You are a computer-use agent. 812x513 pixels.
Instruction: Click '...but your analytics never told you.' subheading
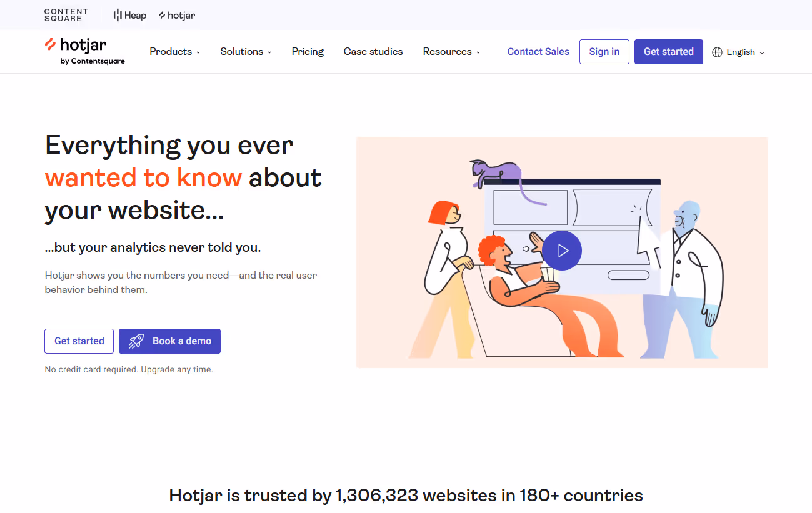[x=153, y=247]
